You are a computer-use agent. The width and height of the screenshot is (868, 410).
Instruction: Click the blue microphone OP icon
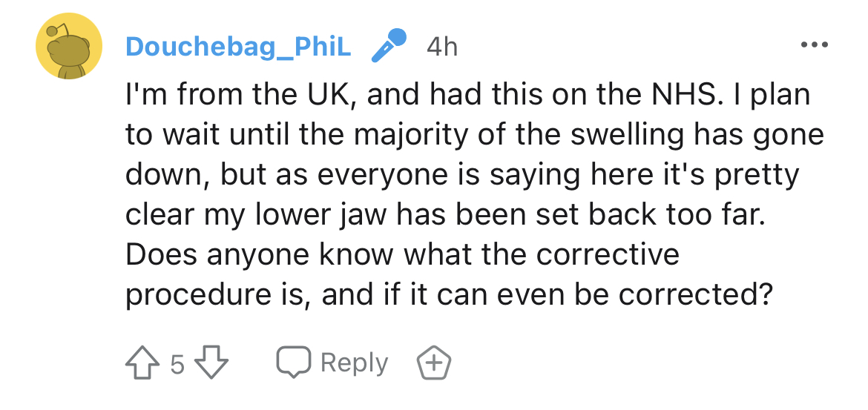click(389, 45)
